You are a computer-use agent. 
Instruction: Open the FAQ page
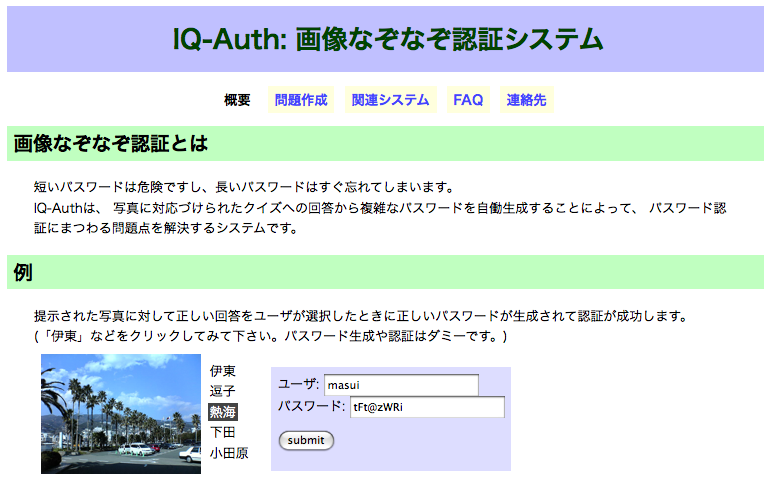[x=468, y=100]
